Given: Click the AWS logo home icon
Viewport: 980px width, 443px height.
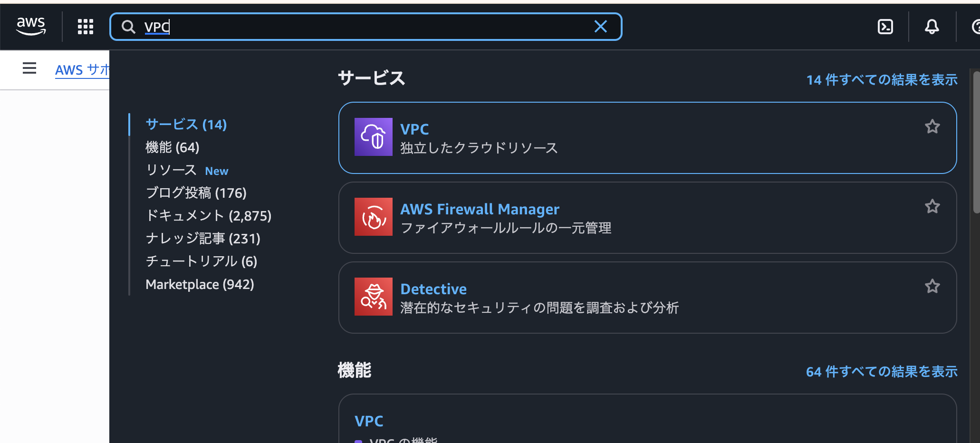Looking at the screenshot, I should tap(31, 26).
